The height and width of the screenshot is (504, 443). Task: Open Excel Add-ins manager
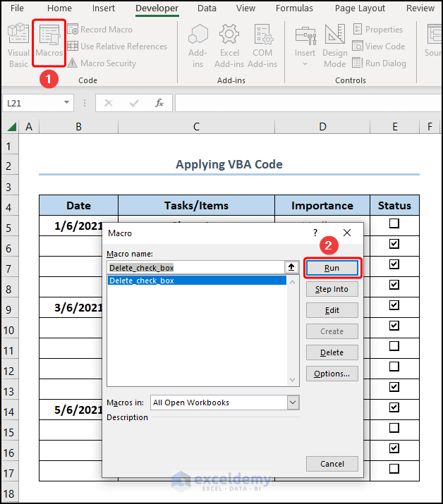click(x=229, y=46)
